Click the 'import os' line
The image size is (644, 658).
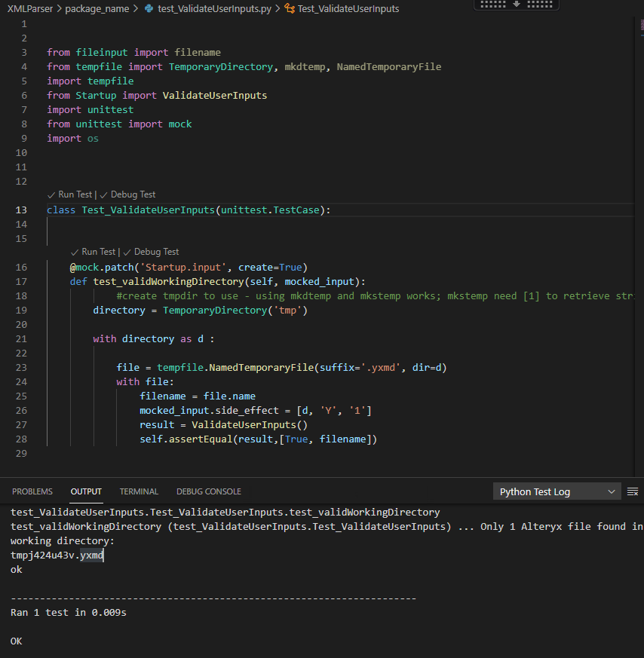coord(72,138)
